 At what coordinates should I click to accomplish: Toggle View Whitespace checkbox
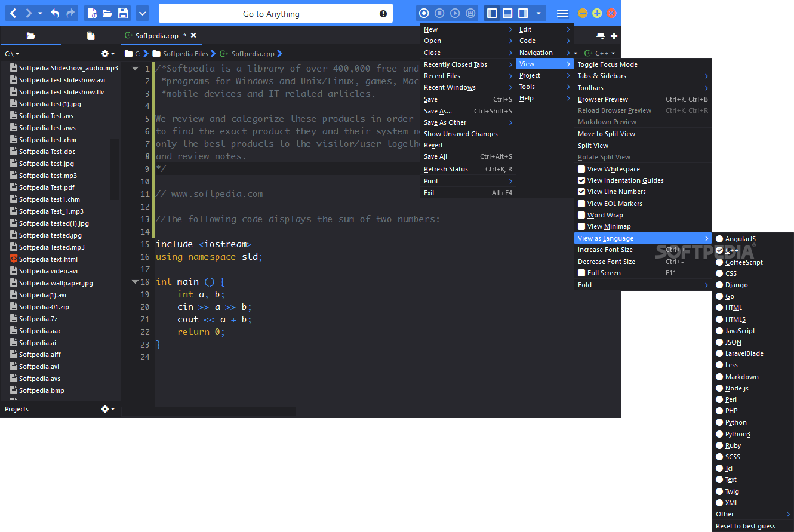[581, 169]
